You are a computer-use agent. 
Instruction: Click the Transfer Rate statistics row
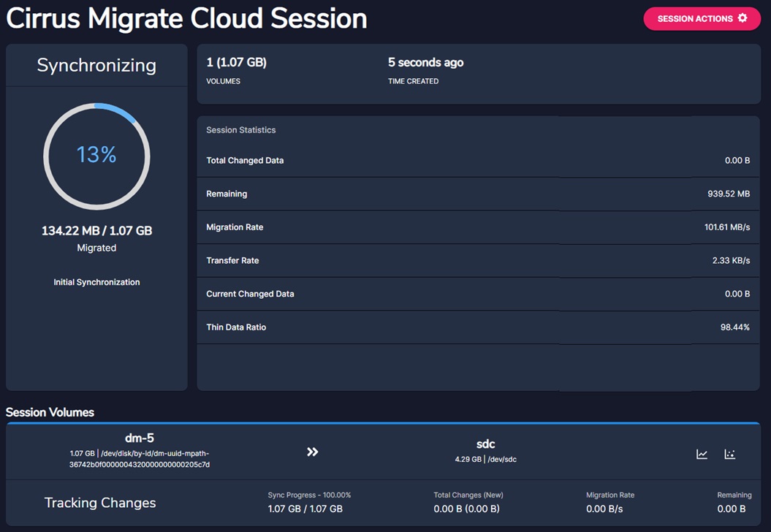point(478,261)
